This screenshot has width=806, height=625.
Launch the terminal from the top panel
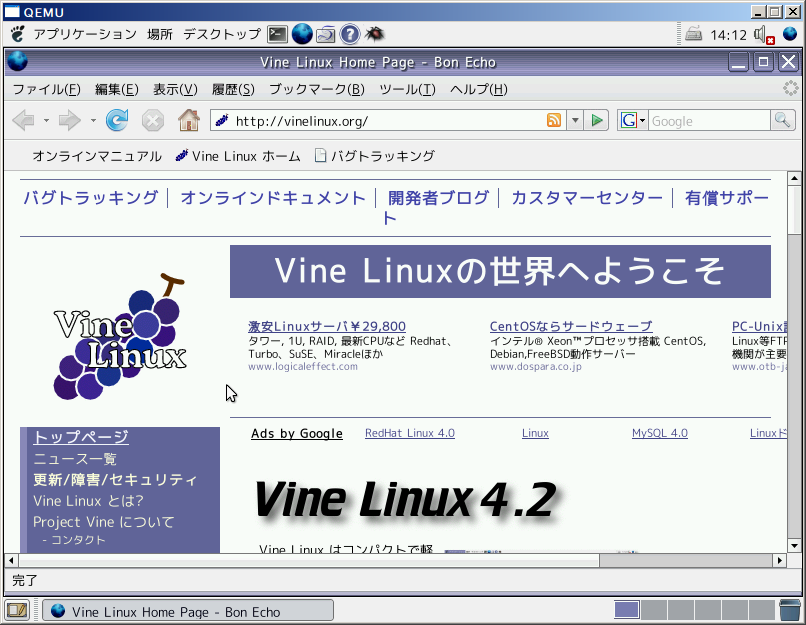(x=277, y=34)
